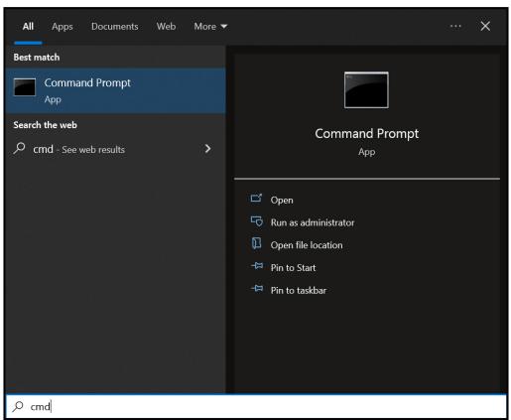
Task: Expand cmd web results with the chevron arrow
Action: [x=207, y=149]
